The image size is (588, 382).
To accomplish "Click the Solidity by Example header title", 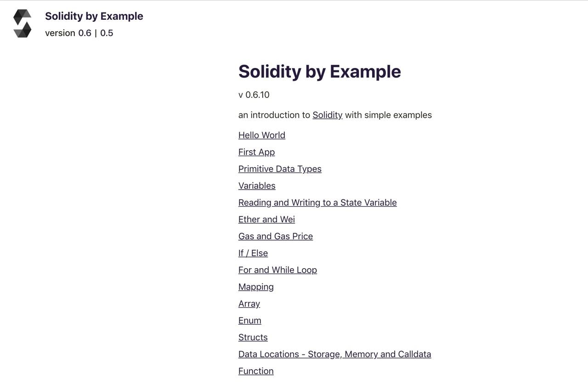I will tap(94, 16).
